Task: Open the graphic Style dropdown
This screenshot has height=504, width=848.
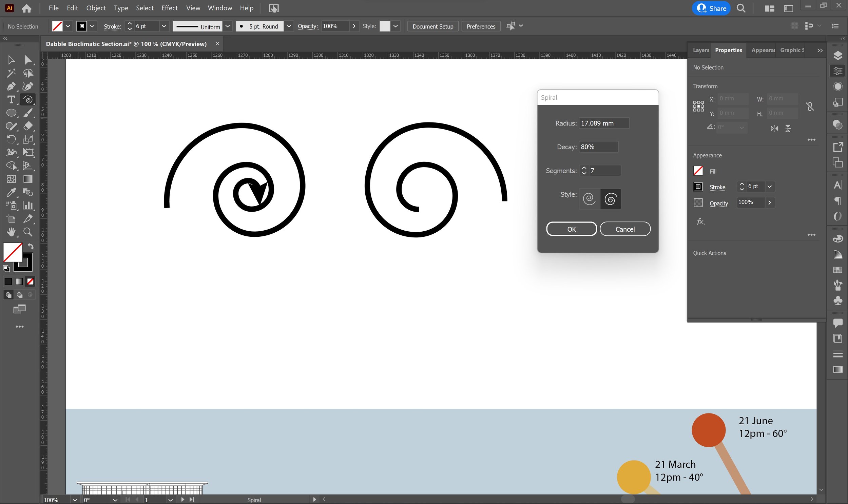Action: pyautogui.click(x=395, y=26)
